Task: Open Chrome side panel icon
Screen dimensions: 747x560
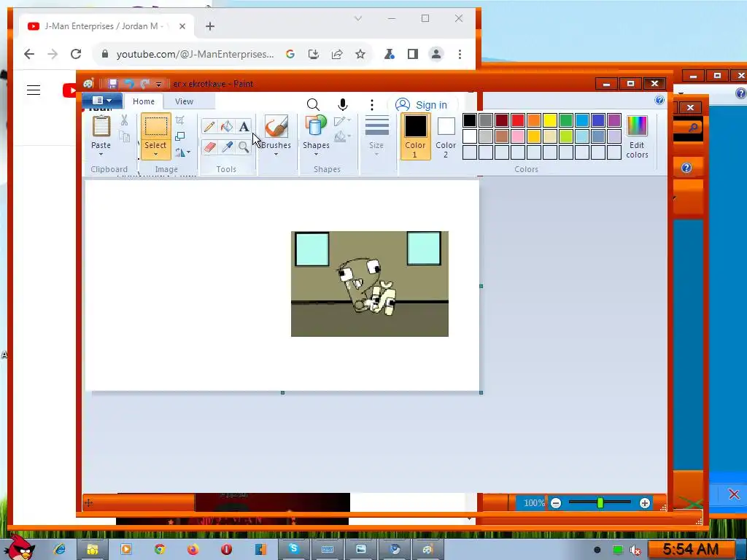Action: [413, 54]
